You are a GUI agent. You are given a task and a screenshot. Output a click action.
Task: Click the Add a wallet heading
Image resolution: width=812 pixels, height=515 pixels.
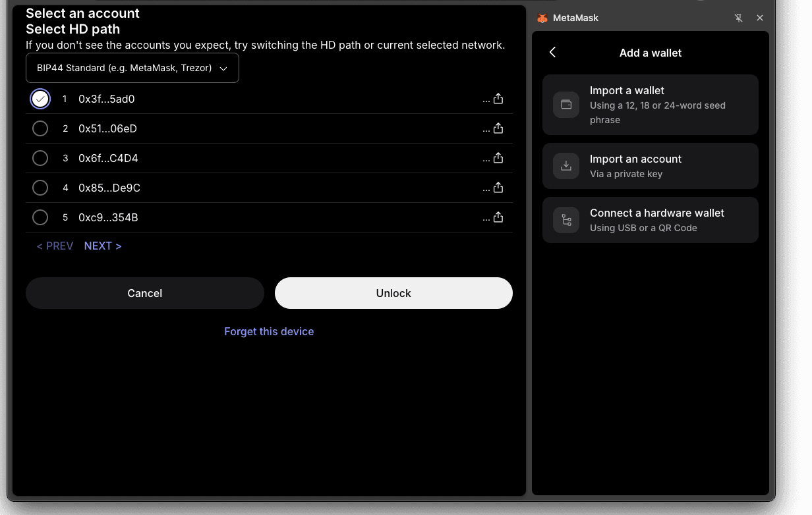click(x=651, y=53)
